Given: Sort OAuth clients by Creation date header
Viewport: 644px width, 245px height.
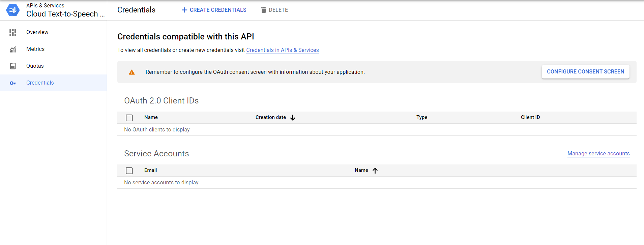Looking at the screenshot, I should [271, 117].
